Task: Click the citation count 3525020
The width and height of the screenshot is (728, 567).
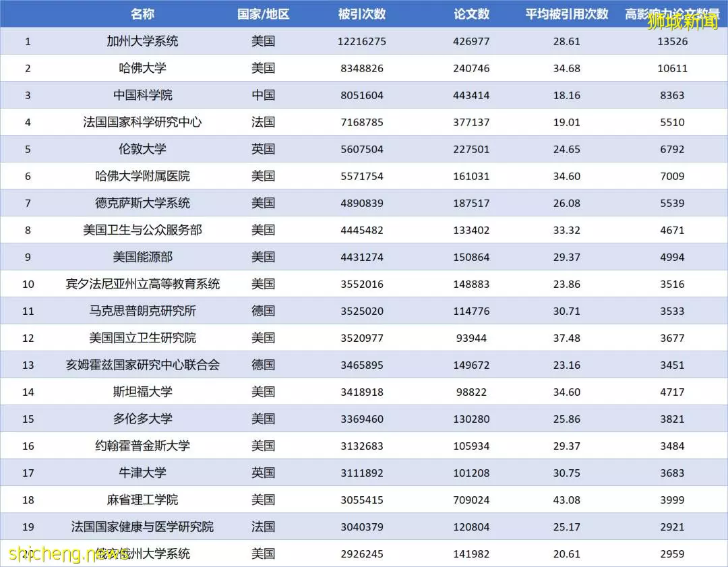Action: 362,311
